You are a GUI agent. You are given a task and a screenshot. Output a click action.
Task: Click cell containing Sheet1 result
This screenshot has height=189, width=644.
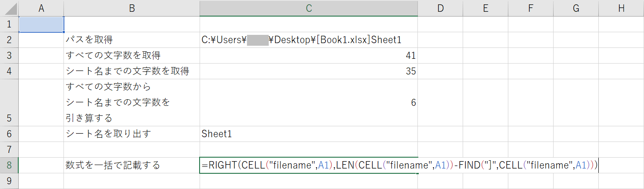coord(309,134)
